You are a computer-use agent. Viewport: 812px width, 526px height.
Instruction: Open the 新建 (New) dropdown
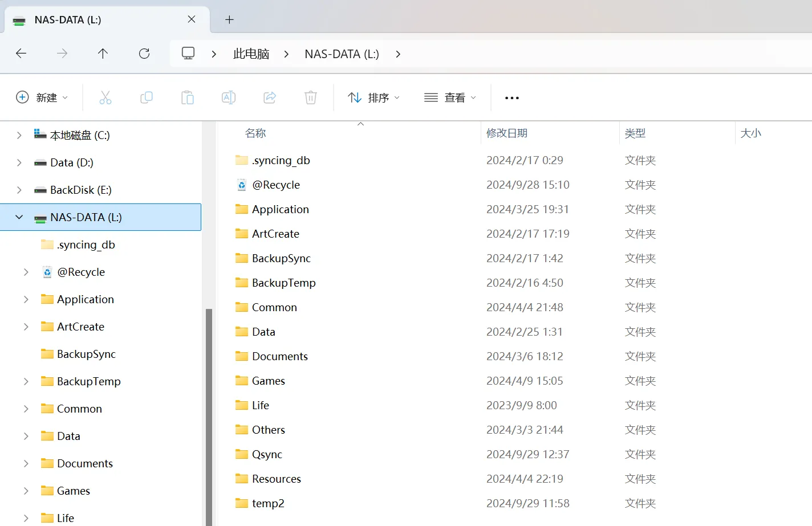click(x=42, y=98)
